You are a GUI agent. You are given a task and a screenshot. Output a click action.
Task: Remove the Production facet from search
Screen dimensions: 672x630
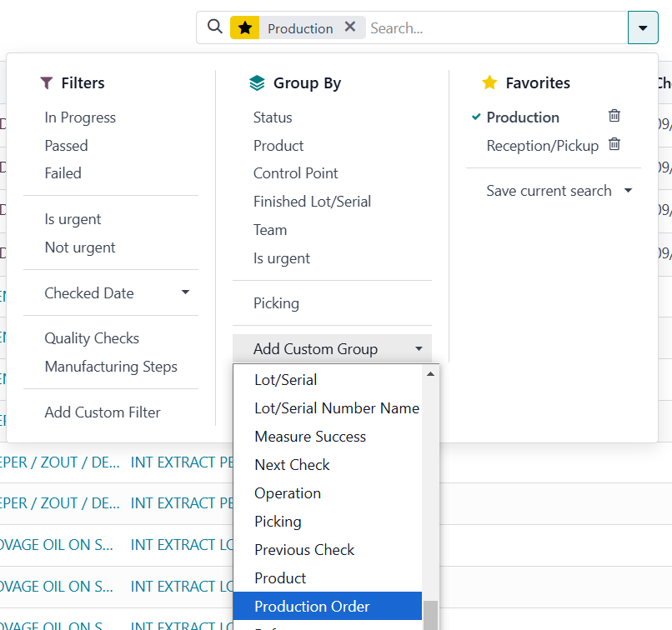[350, 27]
